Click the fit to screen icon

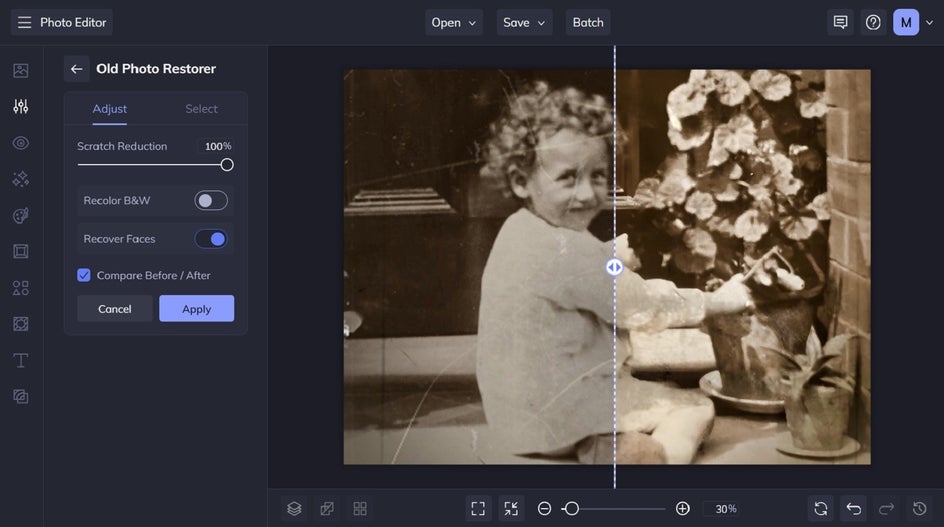coord(478,508)
